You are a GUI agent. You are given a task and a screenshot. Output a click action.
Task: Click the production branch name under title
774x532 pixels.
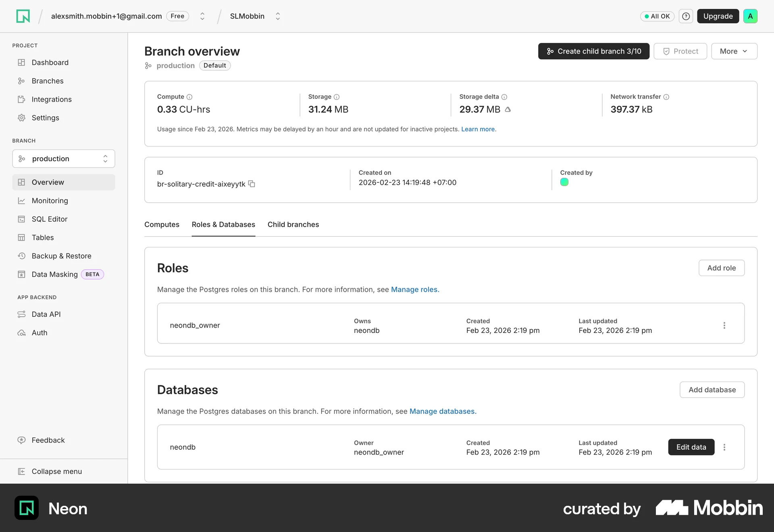[x=175, y=65]
